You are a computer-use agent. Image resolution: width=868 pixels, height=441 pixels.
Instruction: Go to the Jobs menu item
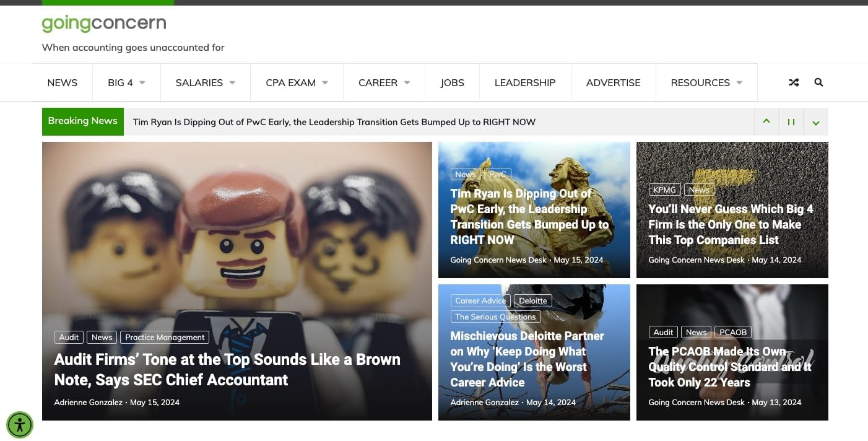452,82
